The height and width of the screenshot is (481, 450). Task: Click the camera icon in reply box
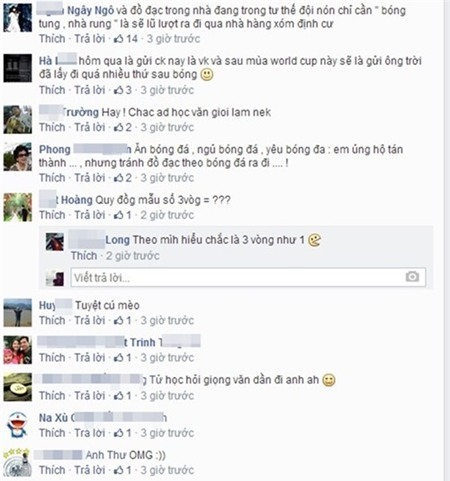[412, 277]
